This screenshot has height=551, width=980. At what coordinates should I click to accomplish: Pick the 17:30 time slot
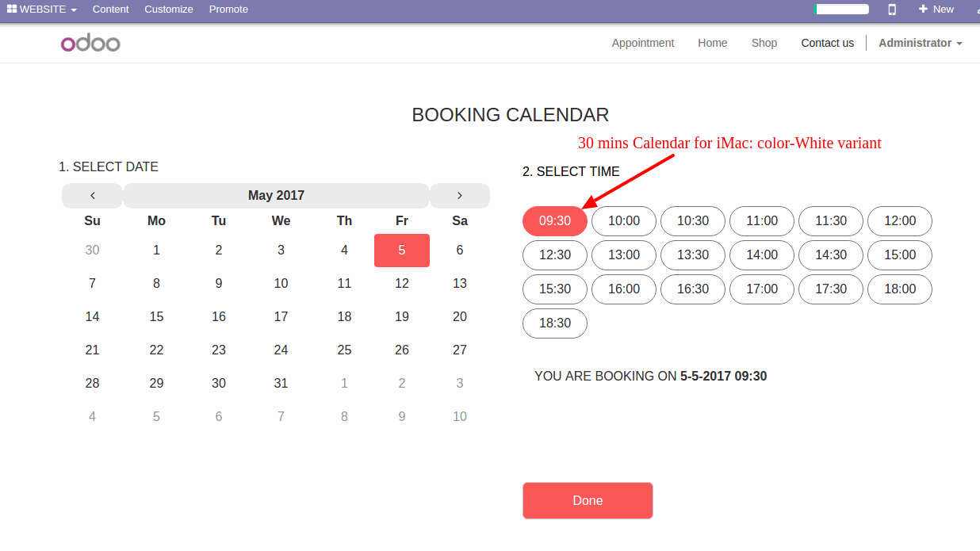click(x=831, y=289)
